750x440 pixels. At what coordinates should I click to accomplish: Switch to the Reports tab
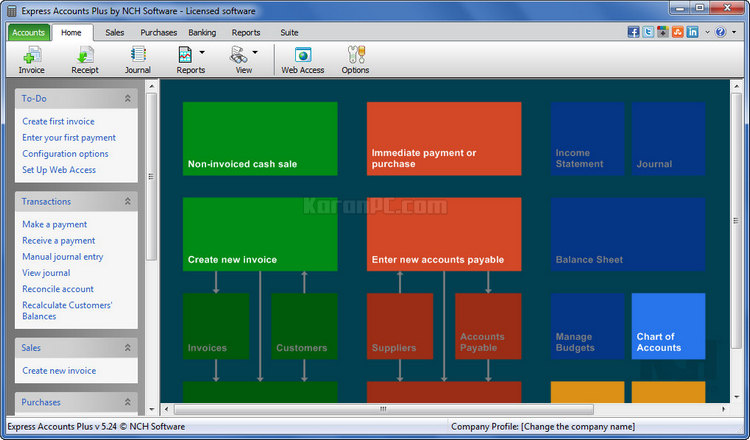(x=246, y=33)
